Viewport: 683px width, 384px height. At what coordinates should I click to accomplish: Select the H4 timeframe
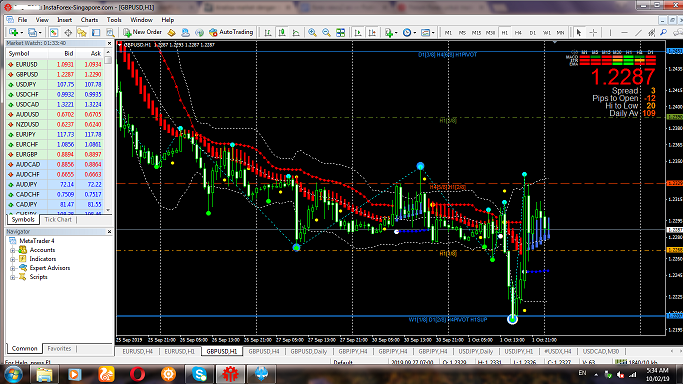(518, 33)
